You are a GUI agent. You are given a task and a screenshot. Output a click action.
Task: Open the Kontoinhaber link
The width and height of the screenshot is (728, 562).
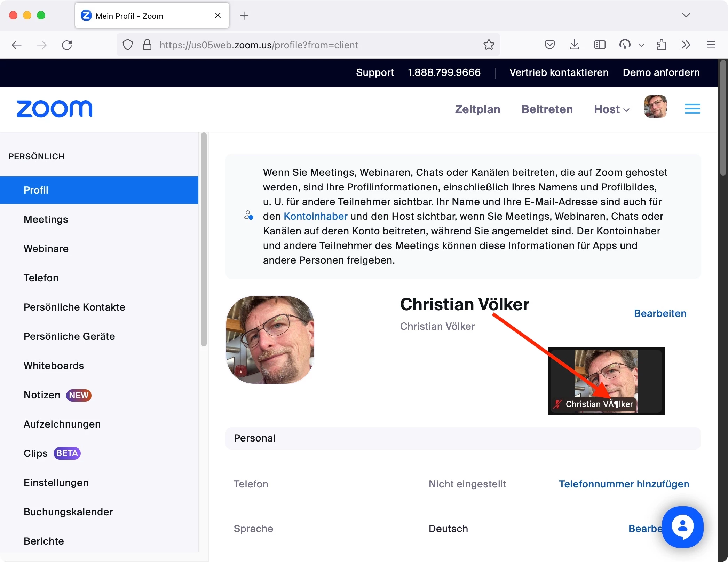point(315,216)
